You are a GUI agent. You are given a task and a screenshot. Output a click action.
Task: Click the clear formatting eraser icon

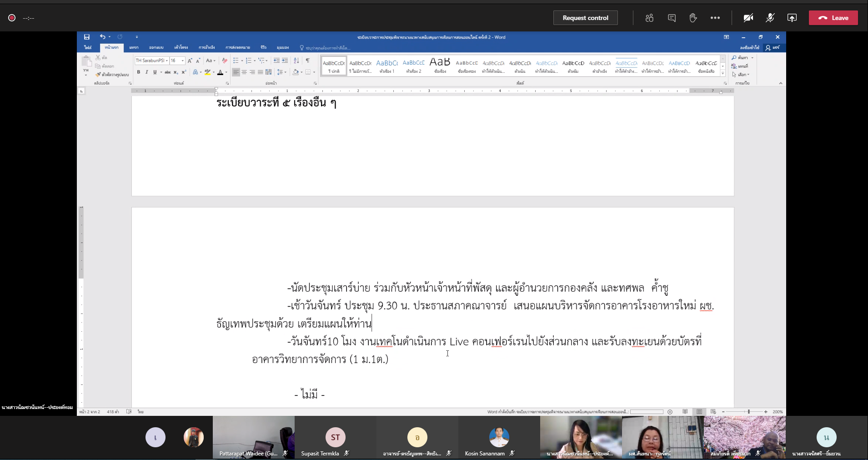tap(225, 61)
